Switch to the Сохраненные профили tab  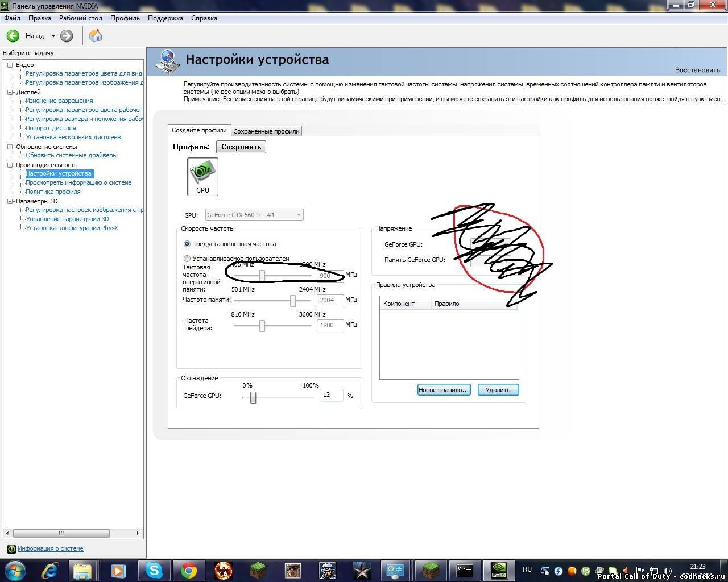[266, 131]
